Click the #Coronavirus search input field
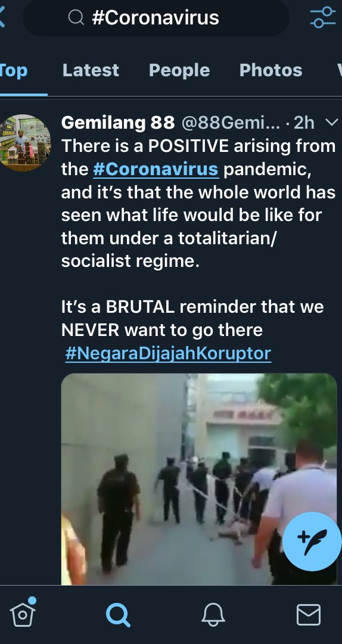This screenshot has width=342, height=644. [156, 18]
